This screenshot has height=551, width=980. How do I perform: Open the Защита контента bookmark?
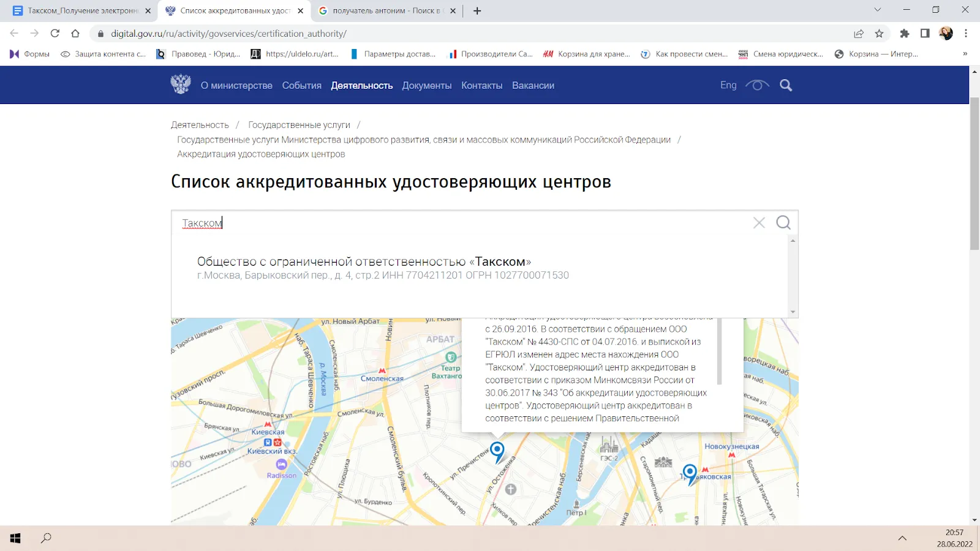[x=104, y=54]
